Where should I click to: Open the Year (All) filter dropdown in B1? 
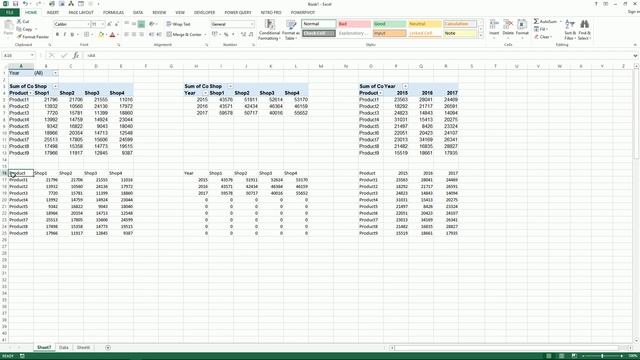pos(55,73)
